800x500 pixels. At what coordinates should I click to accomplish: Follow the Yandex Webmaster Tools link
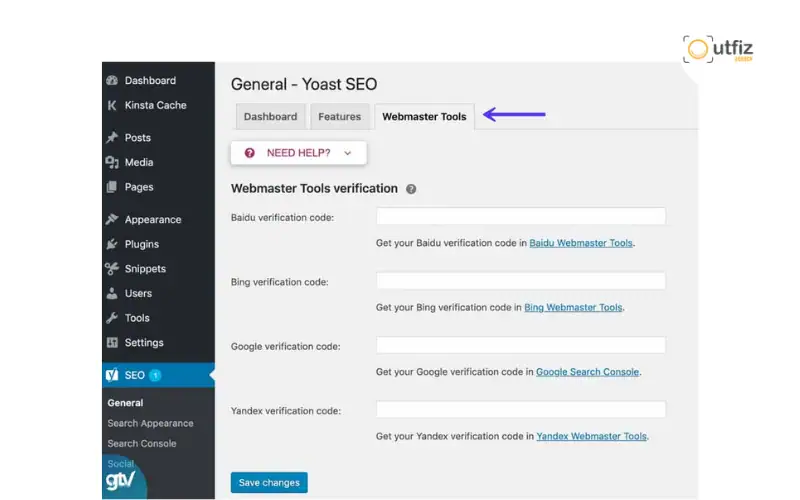[x=591, y=436]
